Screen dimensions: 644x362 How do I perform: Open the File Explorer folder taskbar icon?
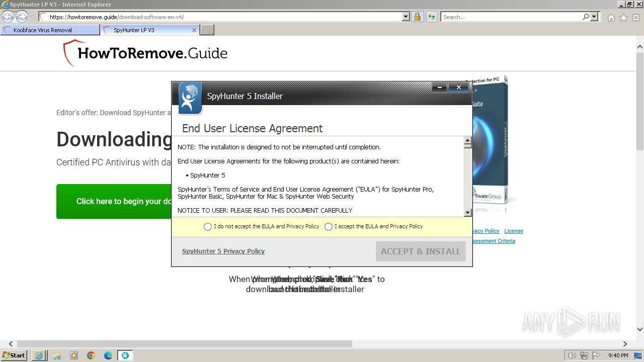[x=56, y=355]
